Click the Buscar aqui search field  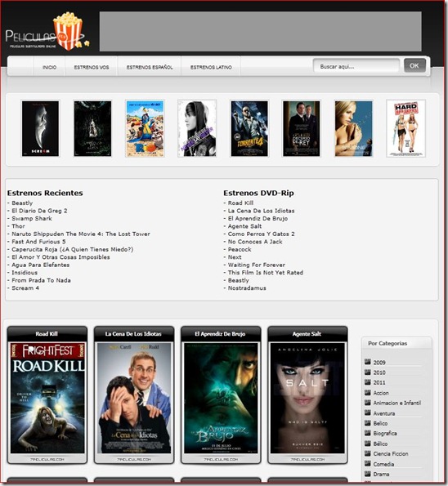356,66
